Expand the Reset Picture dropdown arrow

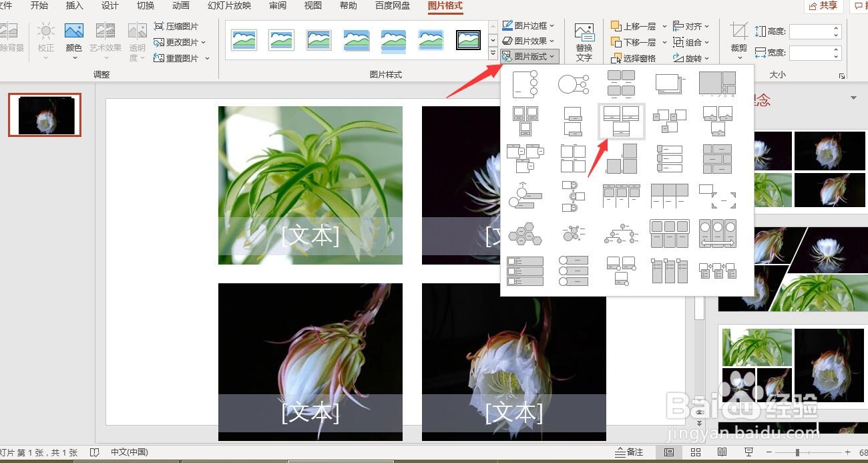click(x=207, y=58)
